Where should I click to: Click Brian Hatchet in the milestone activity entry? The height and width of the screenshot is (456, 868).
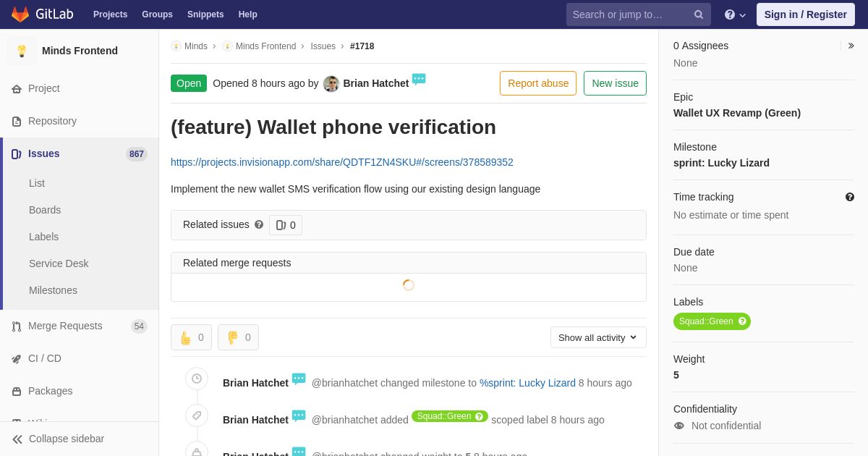tap(255, 383)
